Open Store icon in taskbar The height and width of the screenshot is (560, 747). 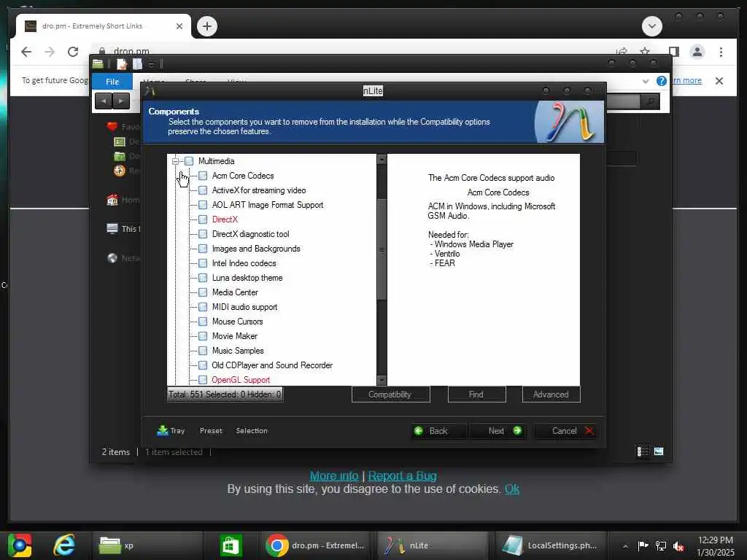[x=231, y=545]
